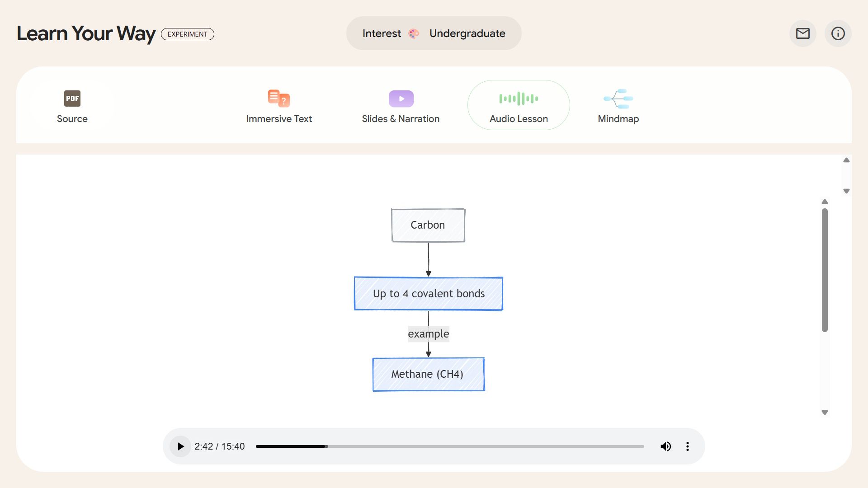Click the Learn Your Way title
This screenshot has width=868, height=488.
86,34
